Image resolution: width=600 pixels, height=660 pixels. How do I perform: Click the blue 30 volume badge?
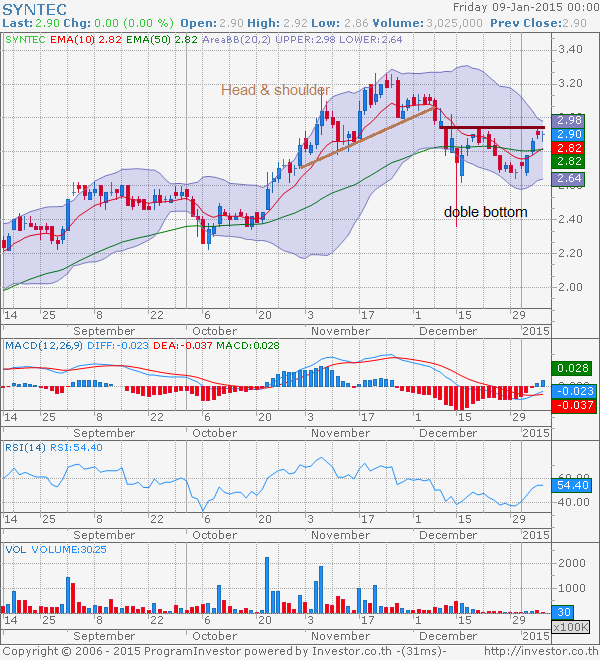563,612
